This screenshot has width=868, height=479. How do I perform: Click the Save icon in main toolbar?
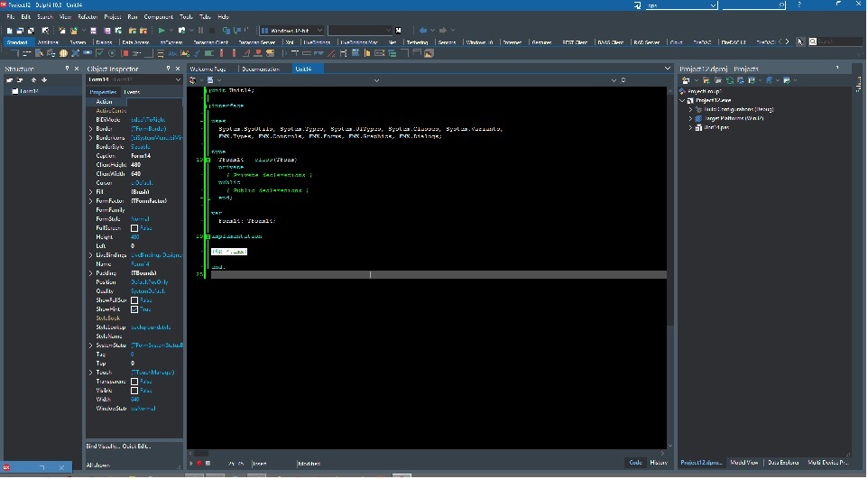tap(94, 31)
